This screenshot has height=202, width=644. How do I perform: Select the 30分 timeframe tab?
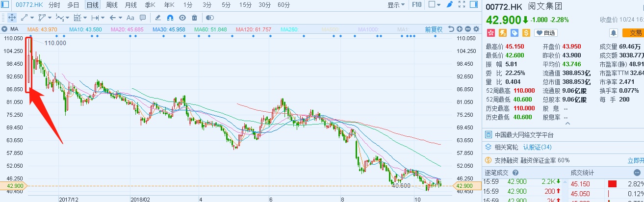tap(264, 5)
